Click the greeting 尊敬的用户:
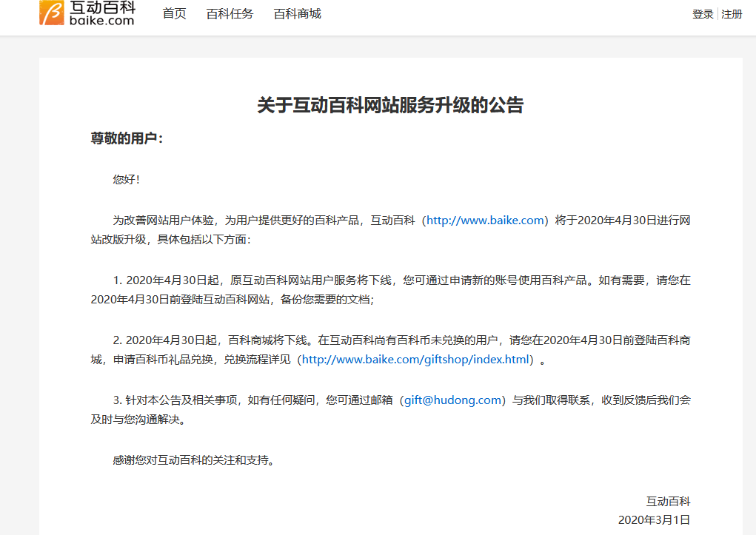This screenshot has width=756, height=535. point(127,139)
